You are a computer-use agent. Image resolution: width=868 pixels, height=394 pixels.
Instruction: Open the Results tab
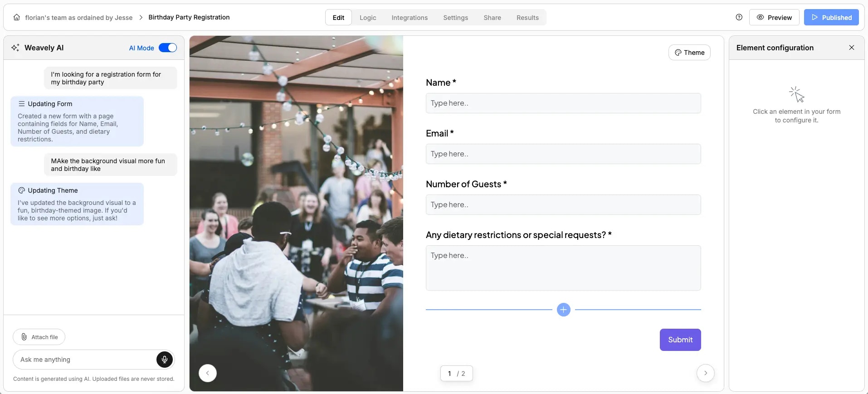tap(527, 17)
